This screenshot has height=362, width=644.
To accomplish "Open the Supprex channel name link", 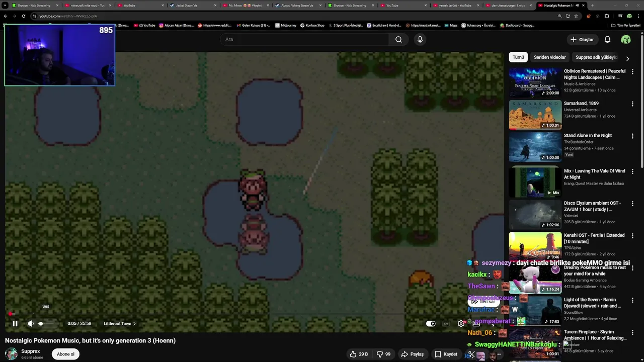I will pos(31,351).
